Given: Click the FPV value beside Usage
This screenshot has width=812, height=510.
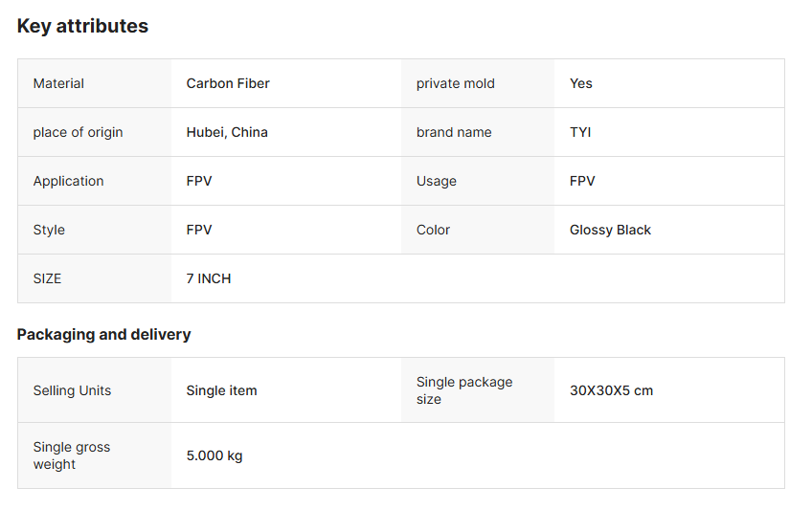Looking at the screenshot, I should pyautogui.click(x=582, y=181).
